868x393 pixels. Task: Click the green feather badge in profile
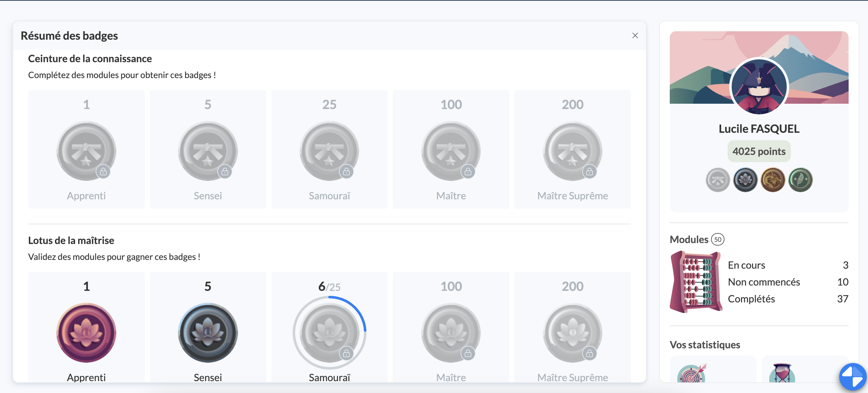tap(800, 180)
